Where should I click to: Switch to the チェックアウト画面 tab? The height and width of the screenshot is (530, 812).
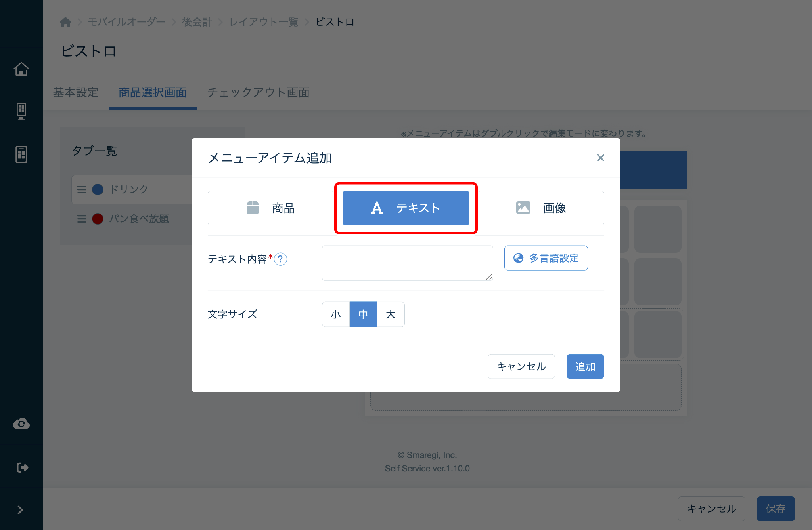coord(258,93)
